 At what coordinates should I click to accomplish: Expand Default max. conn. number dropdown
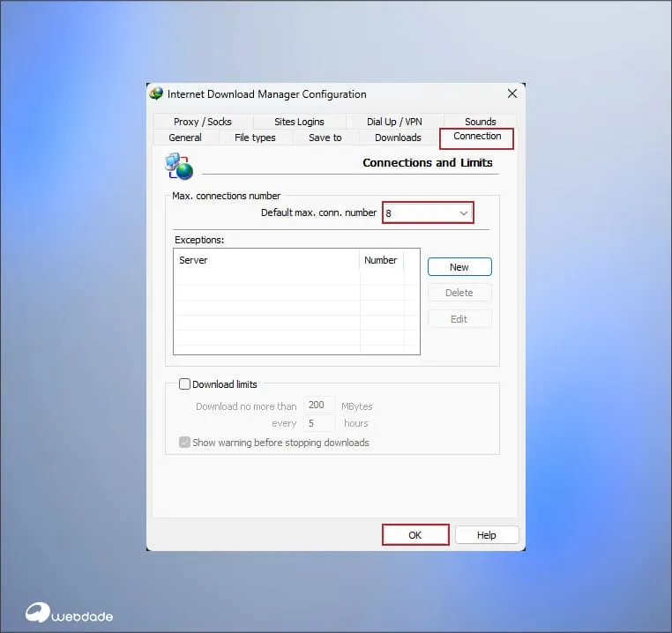[464, 212]
